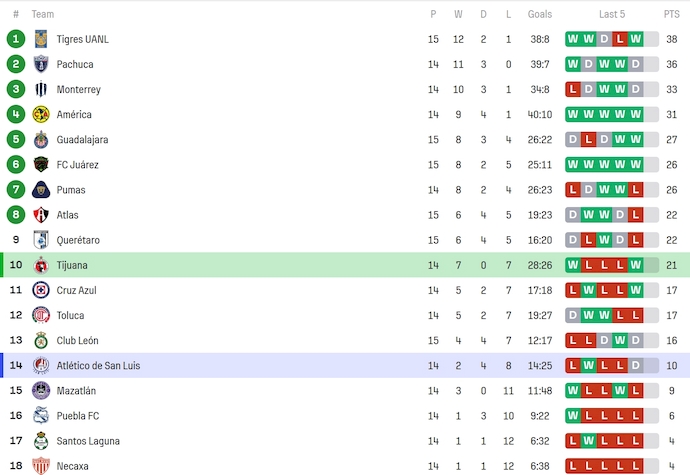Click the Team column header

43,14
